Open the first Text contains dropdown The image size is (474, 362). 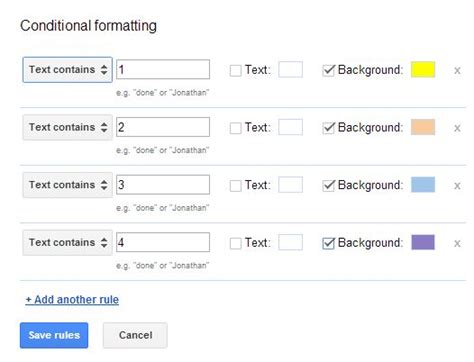click(68, 70)
